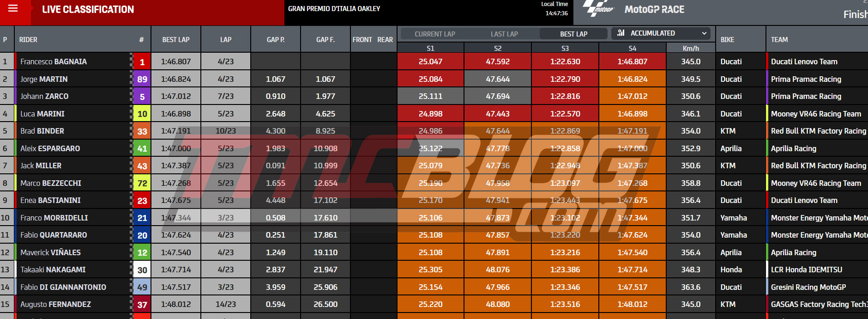Click the S1 sector header
This screenshot has height=319, width=868.
(x=430, y=48)
